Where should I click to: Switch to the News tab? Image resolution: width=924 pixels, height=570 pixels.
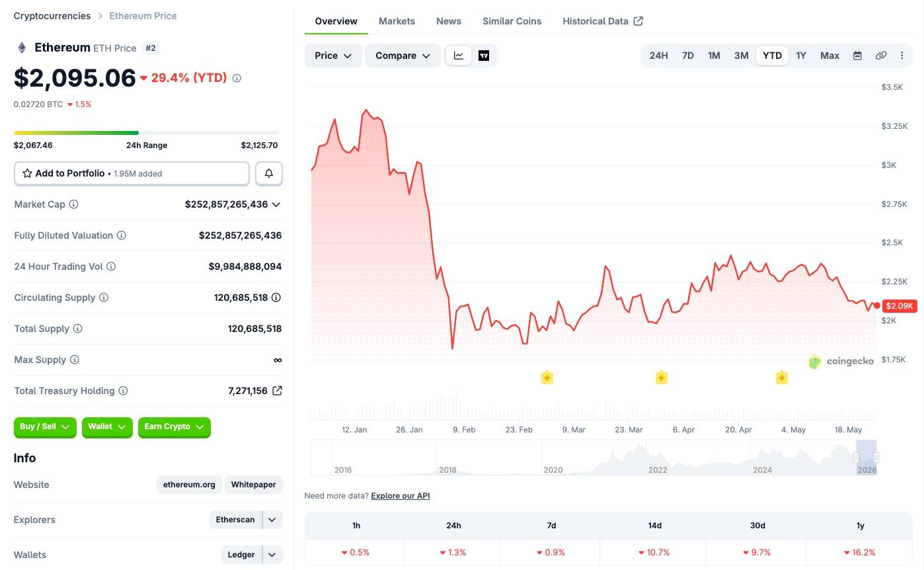(x=449, y=21)
